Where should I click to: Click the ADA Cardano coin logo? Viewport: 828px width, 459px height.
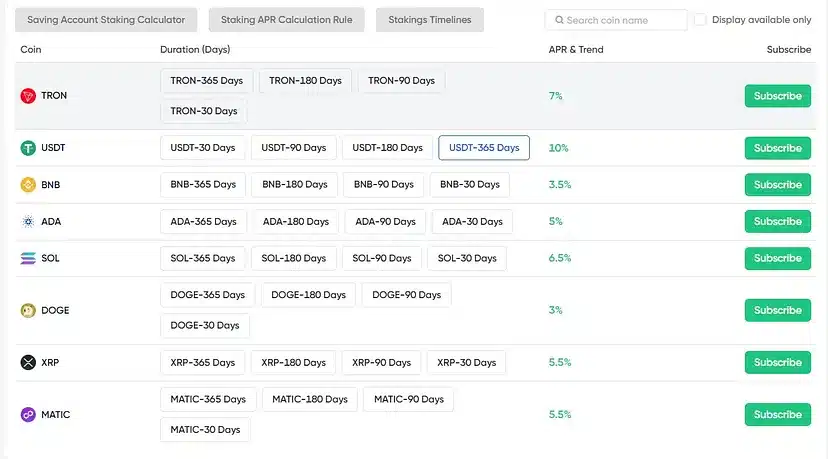[28, 221]
